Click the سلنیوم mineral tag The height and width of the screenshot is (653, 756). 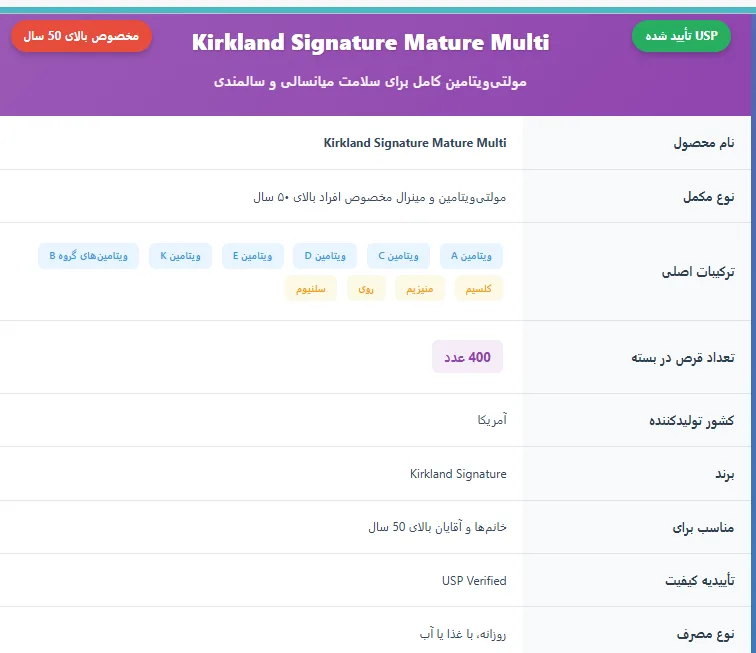pos(310,288)
